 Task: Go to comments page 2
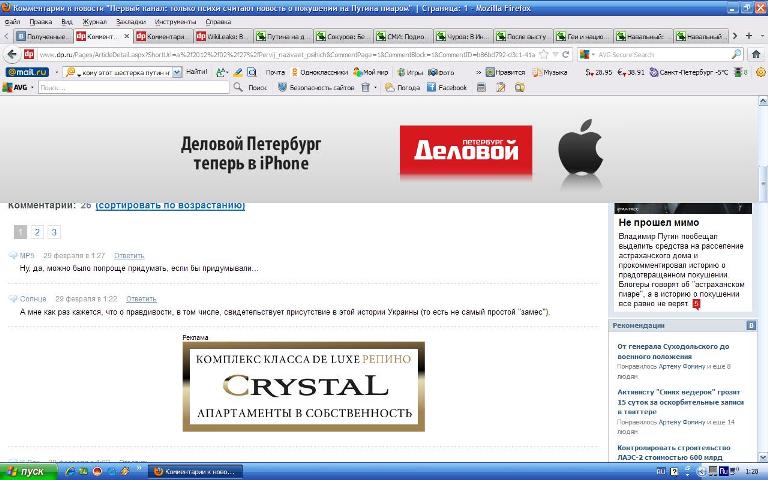(37, 232)
